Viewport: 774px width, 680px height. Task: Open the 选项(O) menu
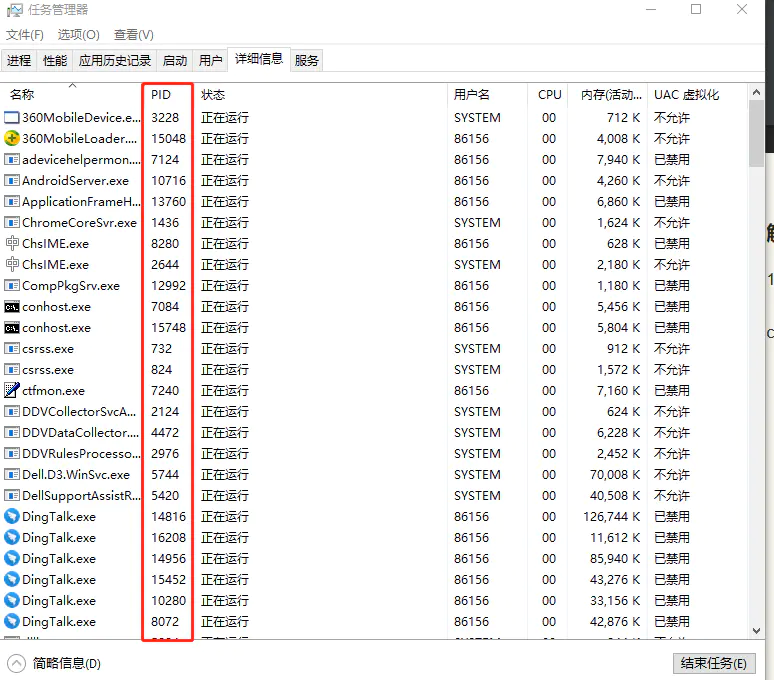(78, 35)
